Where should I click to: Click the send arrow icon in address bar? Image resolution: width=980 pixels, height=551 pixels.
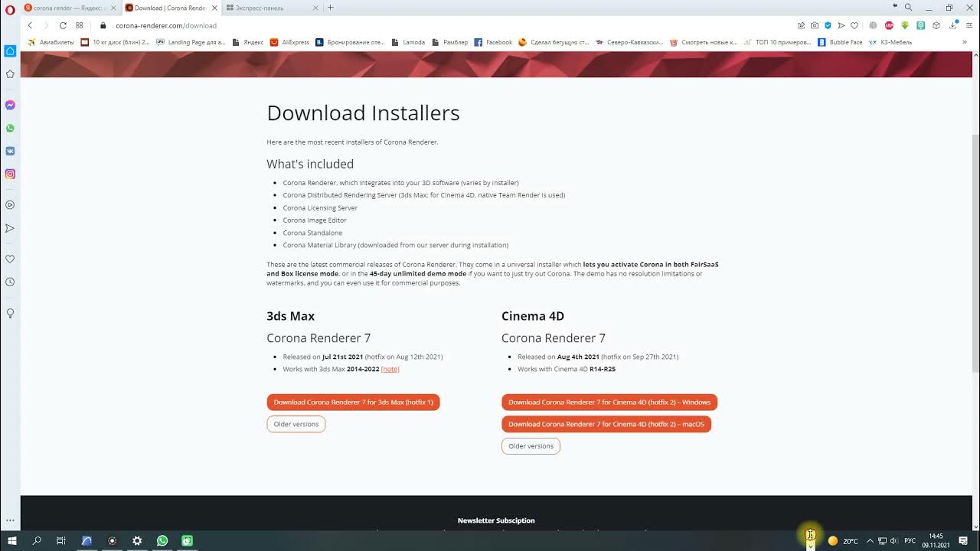tap(841, 25)
